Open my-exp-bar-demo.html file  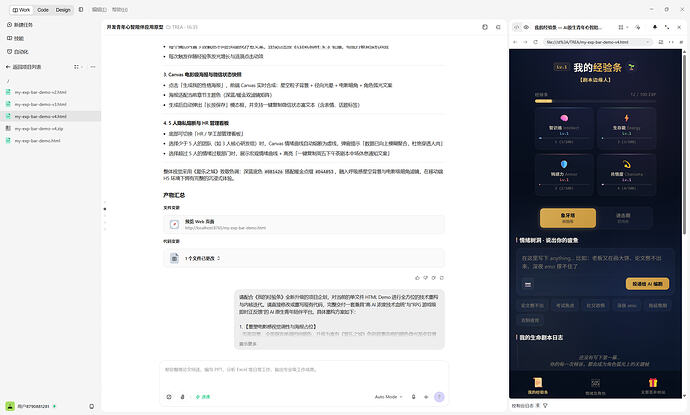click(50, 141)
